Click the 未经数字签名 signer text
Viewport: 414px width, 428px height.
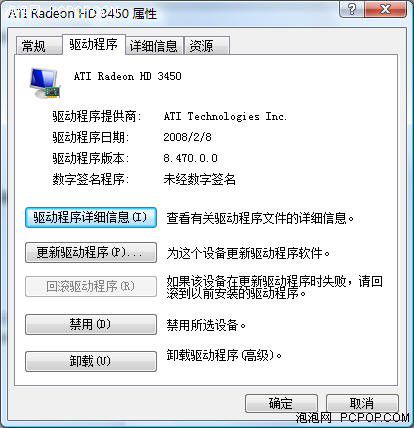(x=199, y=180)
